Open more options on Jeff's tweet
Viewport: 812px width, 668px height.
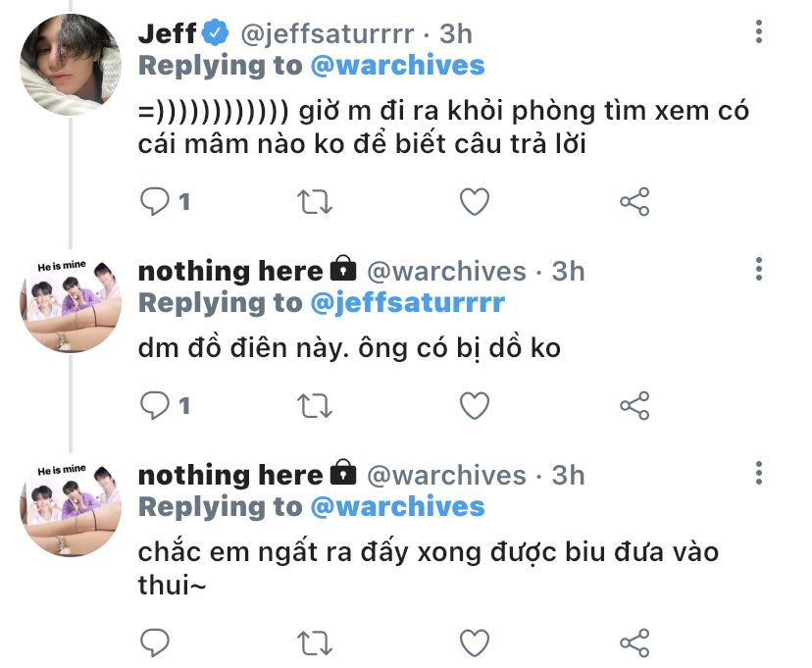(x=759, y=34)
